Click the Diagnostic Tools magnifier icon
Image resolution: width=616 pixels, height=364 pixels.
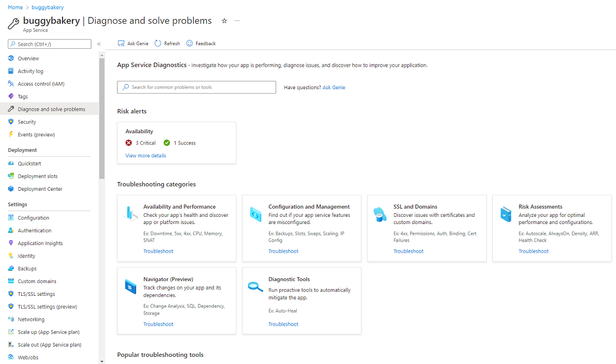click(x=255, y=287)
